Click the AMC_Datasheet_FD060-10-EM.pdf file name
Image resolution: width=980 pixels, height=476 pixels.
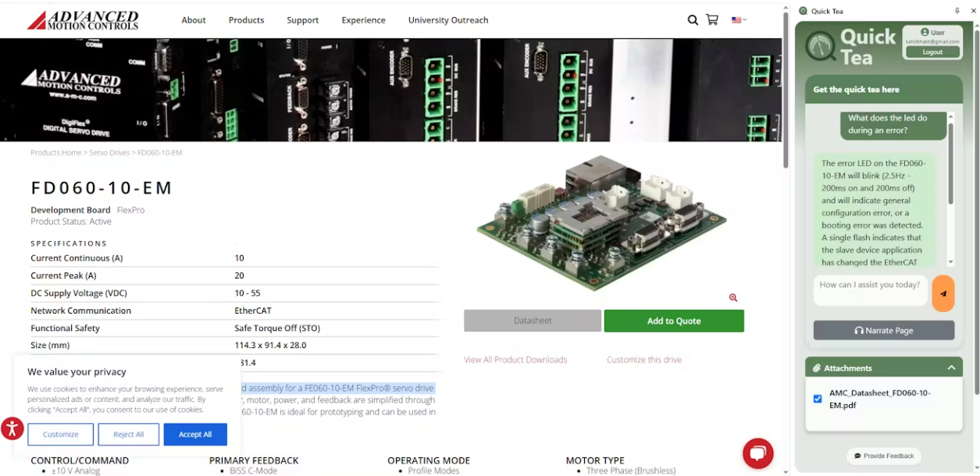pyautogui.click(x=880, y=399)
